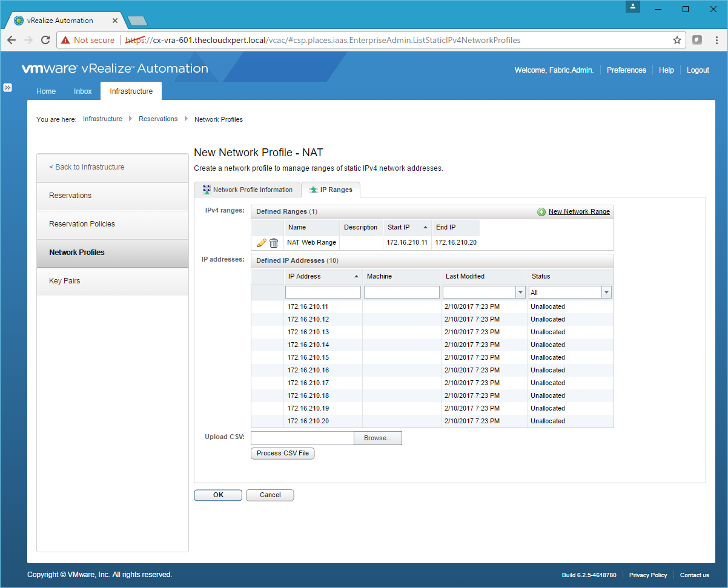The width and height of the screenshot is (728, 588).
Task: Expand the left panel with double-arrow icon
Action: click(x=8, y=87)
